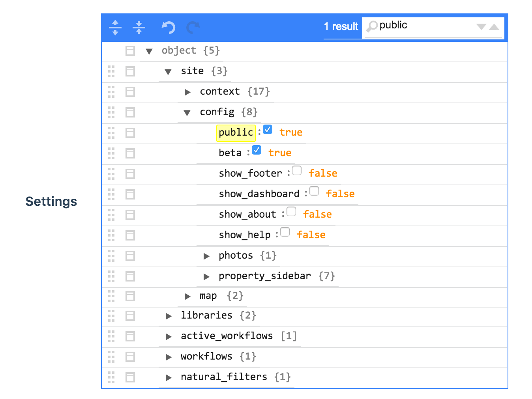532x399 pixels.
Task: Click the 'property_sidebar' field name
Action: pyautogui.click(x=265, y=276)
